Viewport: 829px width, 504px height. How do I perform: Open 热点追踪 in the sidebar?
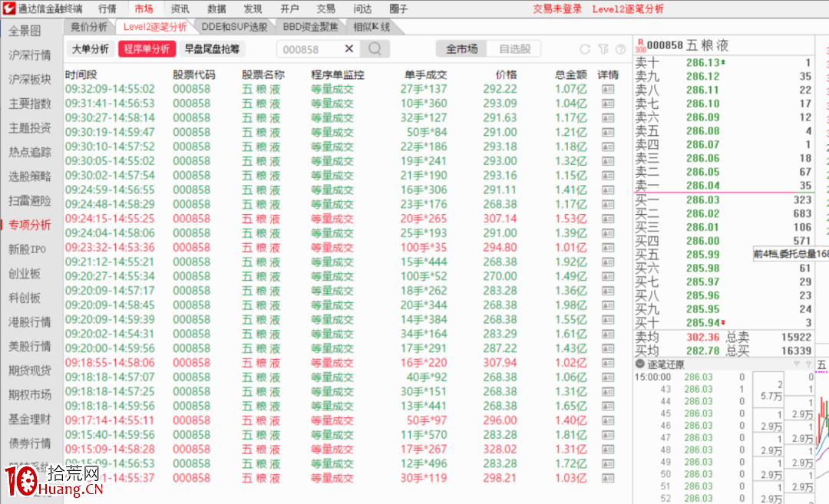click(x=30, y=152)
